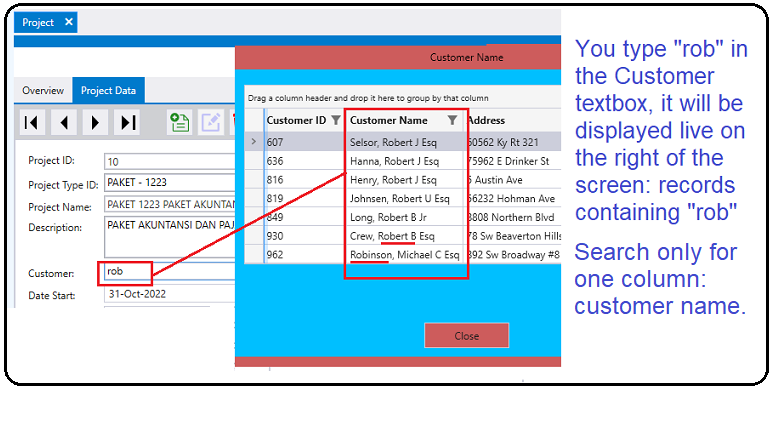Click the green add new record icon
Screen dimensions: 778x424
(x=180, y=122)
